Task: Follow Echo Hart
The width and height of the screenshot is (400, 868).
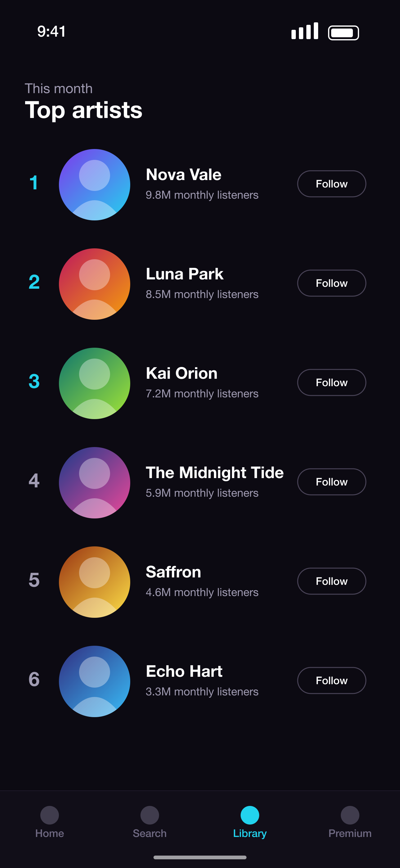Action: coord(332,681)
